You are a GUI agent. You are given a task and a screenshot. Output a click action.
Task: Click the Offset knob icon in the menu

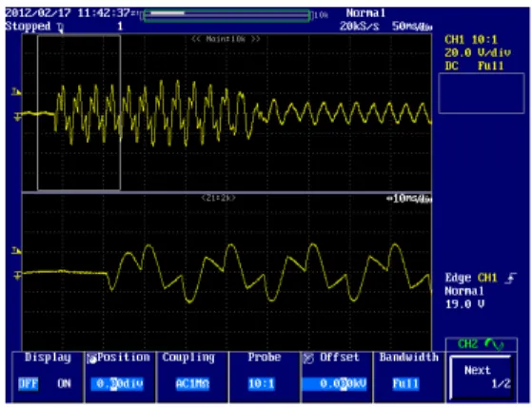tap(308, 359)
